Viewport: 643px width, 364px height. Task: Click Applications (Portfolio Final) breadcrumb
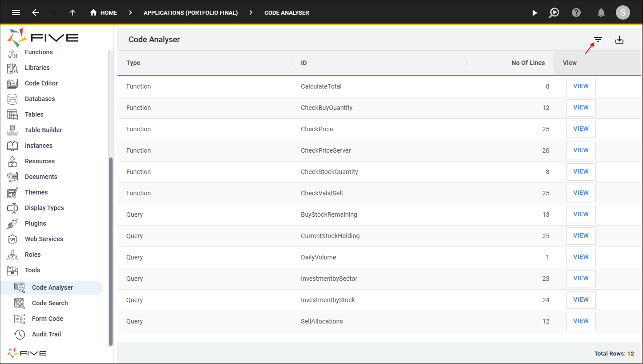(190, 13)
